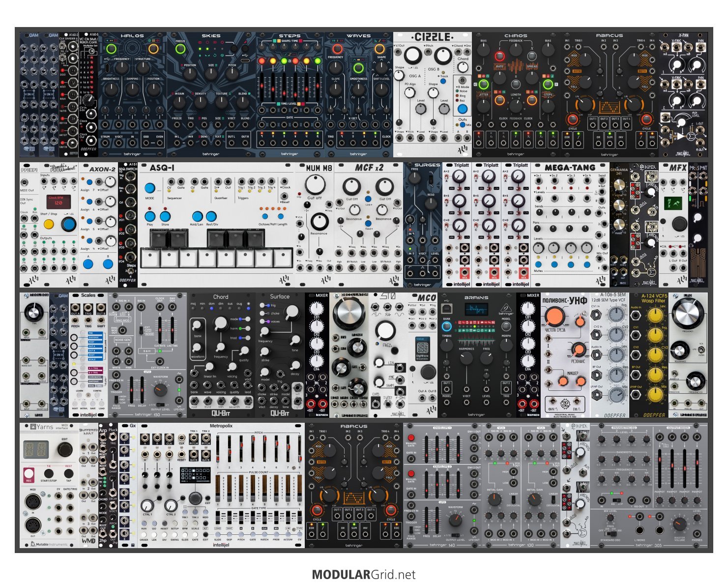Push the Hold/Len button on ASQ-1
Viewport: 728px width, 585px height.
pos(197,216)
